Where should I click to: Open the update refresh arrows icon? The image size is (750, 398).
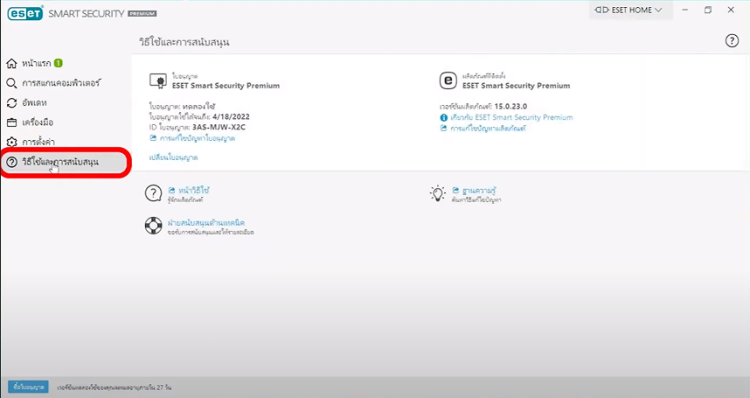pos(11,103)
